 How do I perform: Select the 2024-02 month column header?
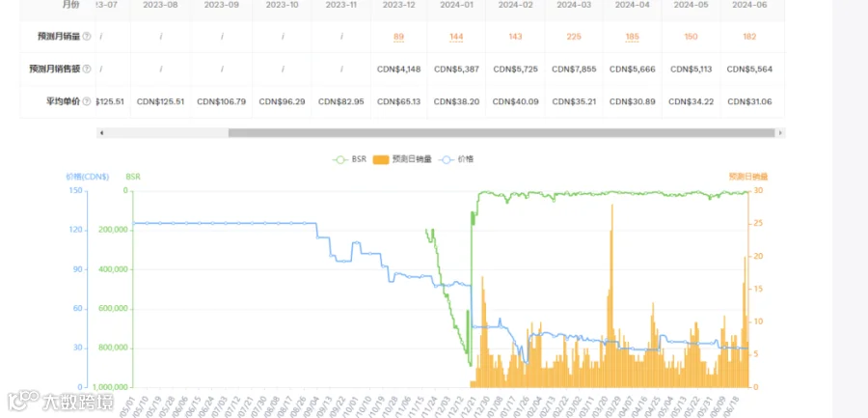515,5
